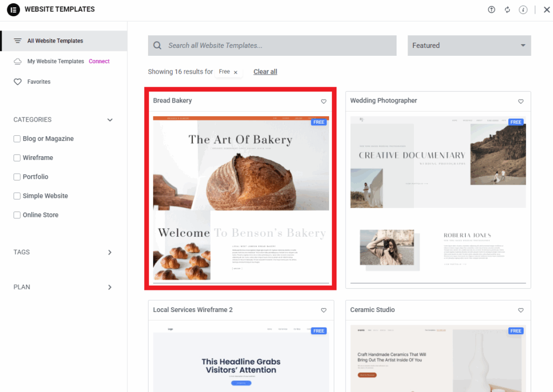Screen dimensions: 553x392
Task: Check the Blog or Magazine category
Action: pos(17,139)
